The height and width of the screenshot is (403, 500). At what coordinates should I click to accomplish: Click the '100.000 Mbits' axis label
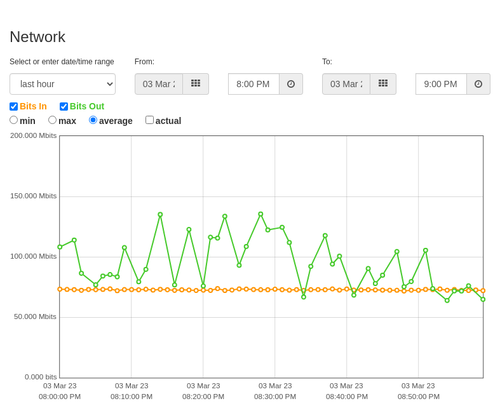click(33, 256)
